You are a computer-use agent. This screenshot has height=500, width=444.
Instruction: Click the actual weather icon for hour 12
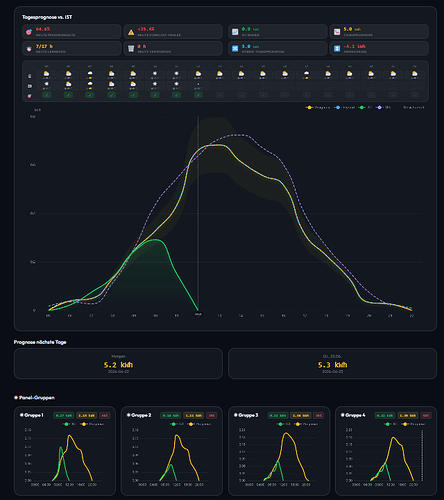pos(198,84)
